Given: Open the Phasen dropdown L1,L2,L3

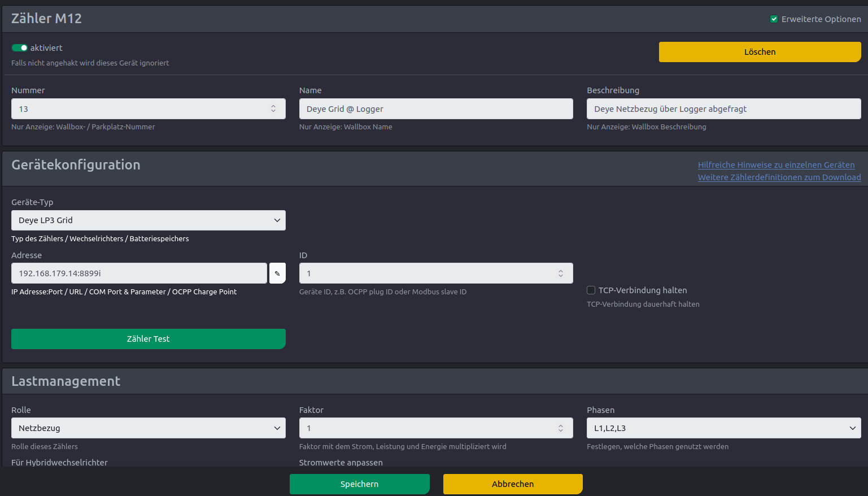Looking at the screenshot, I should click(x=723, y=428).
